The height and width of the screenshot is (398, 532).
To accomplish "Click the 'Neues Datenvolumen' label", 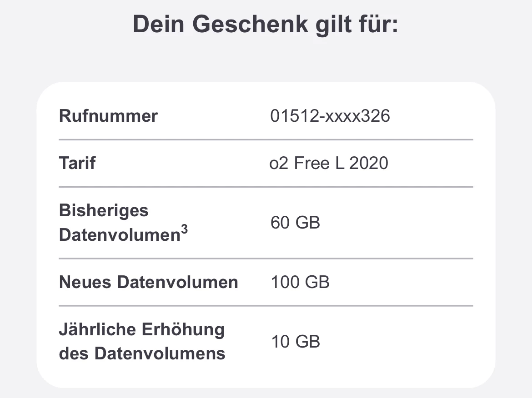I will (x=148, y=282).
